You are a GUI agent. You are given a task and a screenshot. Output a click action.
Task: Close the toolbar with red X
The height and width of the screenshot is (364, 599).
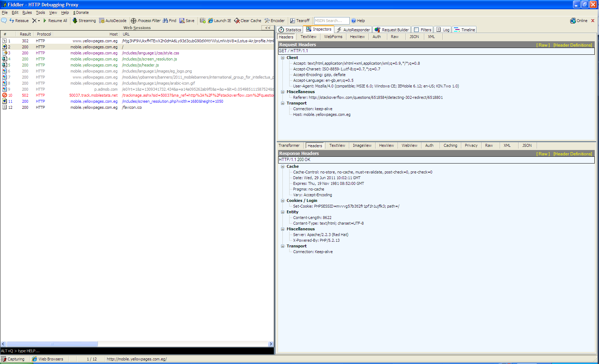click(x=593, y=21)
